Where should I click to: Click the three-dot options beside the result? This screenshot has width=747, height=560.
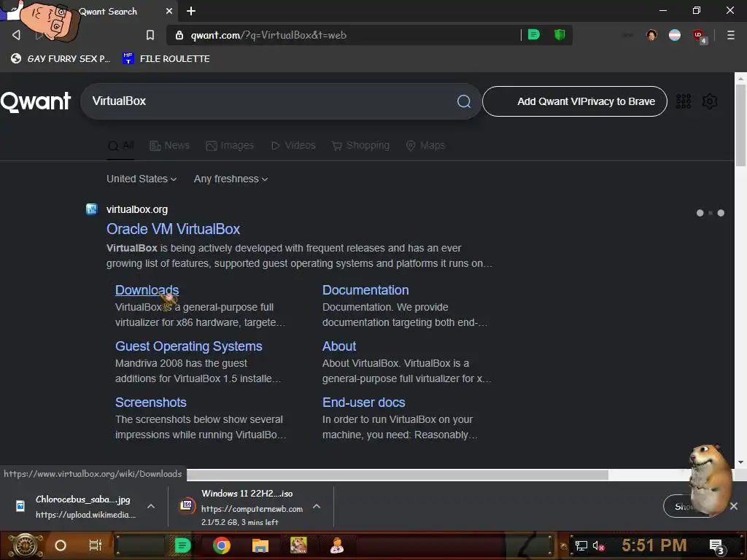coord(711,213)
